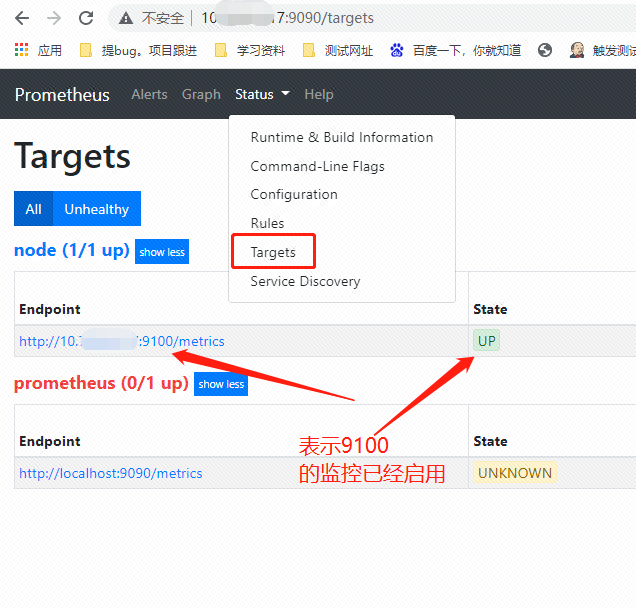The width and height of the screenshot is (636, 608).
Task: Open the Alerts nav item
Action: 149,95
